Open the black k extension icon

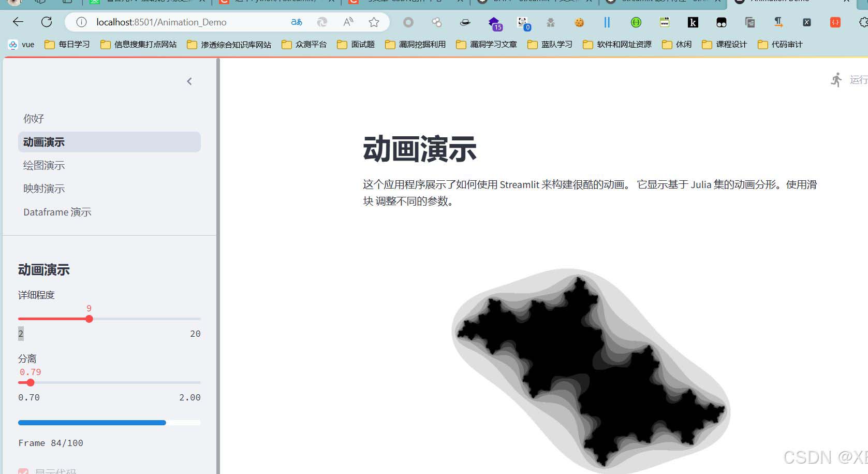click(693, 22)
